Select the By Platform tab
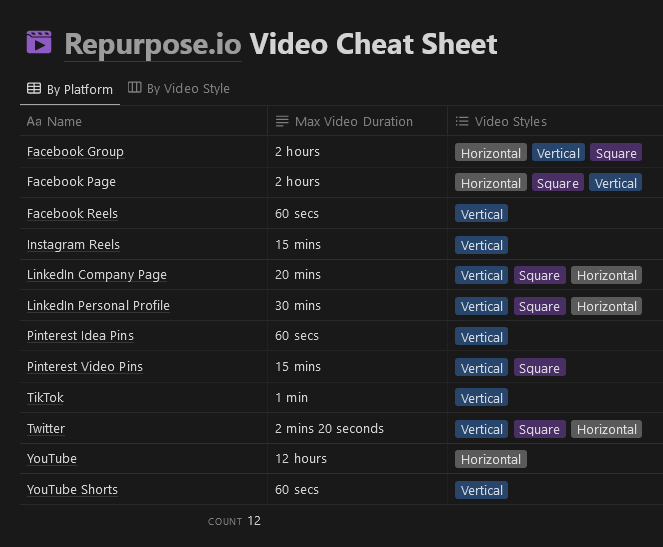Screen dimensions: 663x547 click(x=79, y=89)
